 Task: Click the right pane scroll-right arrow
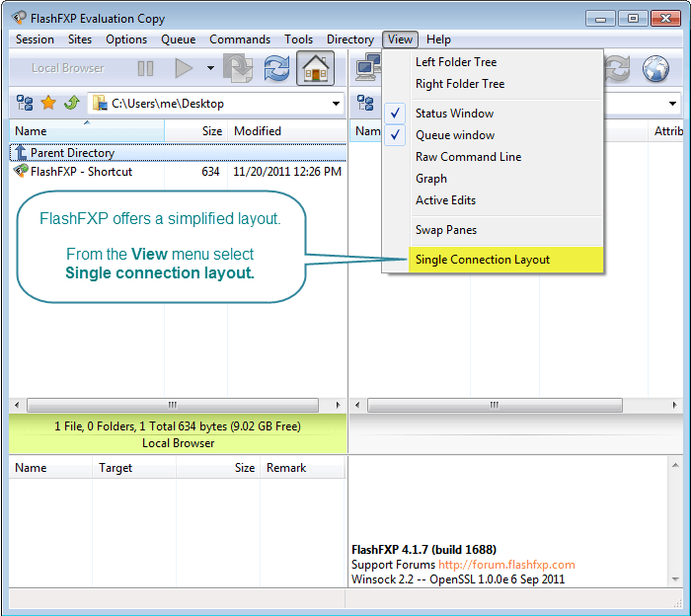pos(674,405)
